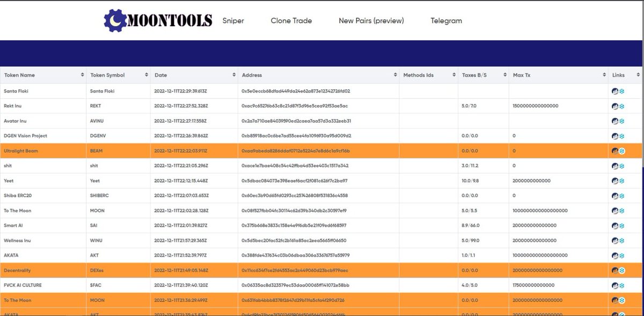Sort table by Max Tx arrows
Image resolution: width=644 pixels, height=316 pixels.
pyautogui.click(x=604, y=75)
